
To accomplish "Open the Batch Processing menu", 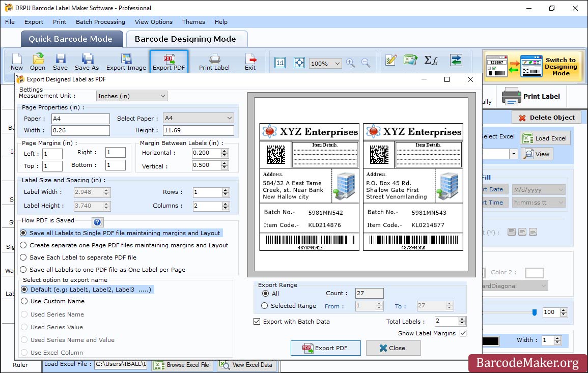I will coord(100,22).
